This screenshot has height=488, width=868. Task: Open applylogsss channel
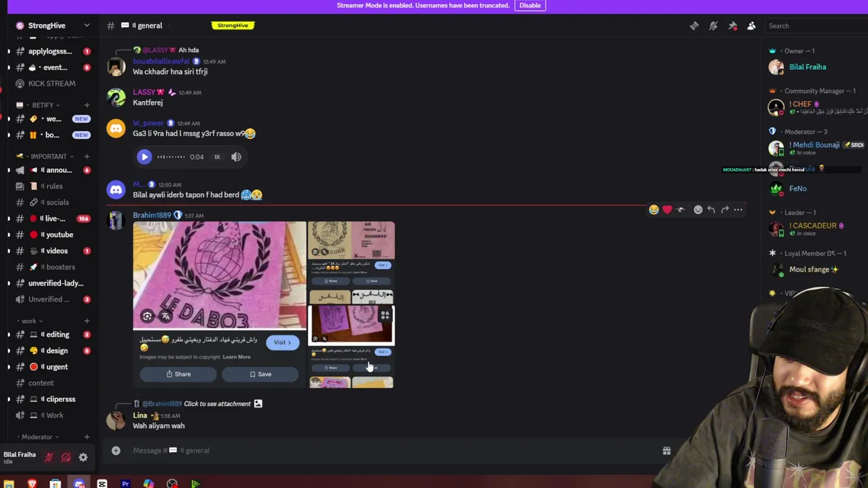(x=50, y=51)
